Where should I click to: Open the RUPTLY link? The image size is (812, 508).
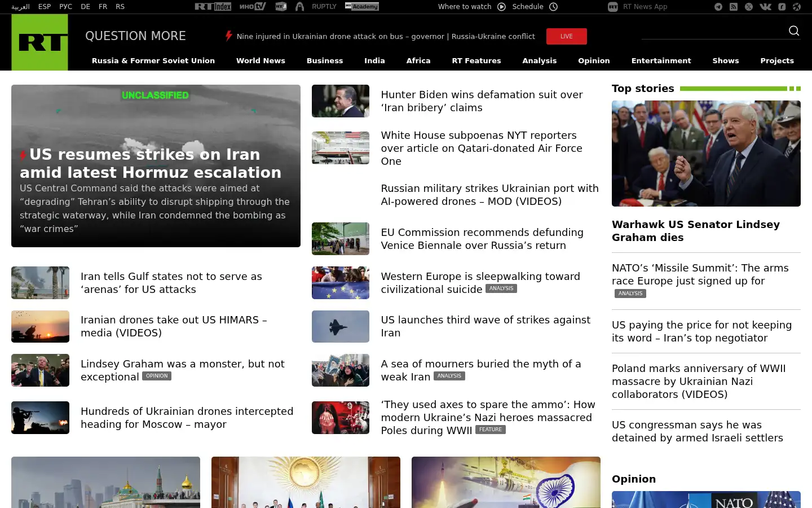coord(324,7)
